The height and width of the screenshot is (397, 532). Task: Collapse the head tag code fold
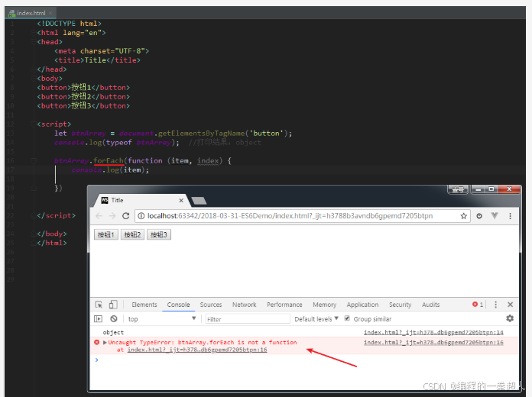pyautogui.click(x=34, y=42)
